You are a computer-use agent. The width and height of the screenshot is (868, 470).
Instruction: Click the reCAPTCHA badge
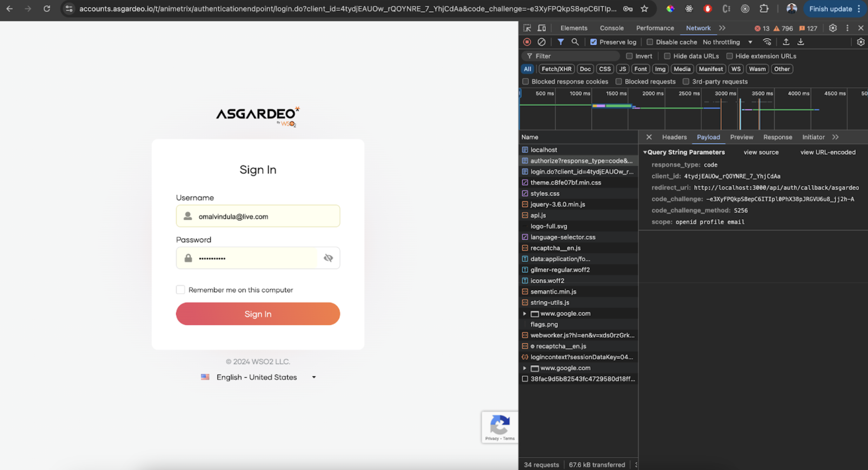[x=499, y=427]
